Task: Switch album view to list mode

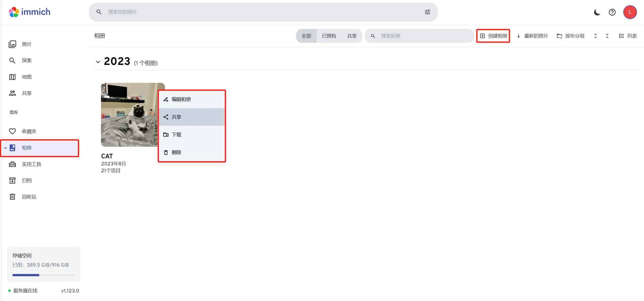Action: coord(628,36)
